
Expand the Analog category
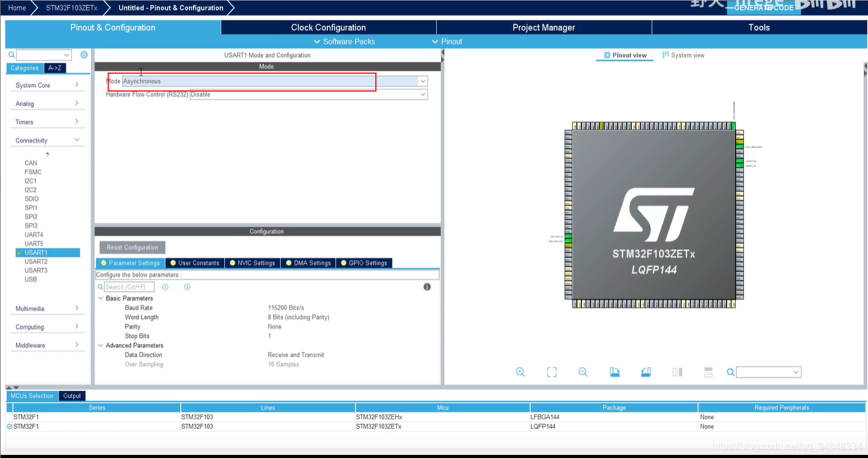point(47,104)
